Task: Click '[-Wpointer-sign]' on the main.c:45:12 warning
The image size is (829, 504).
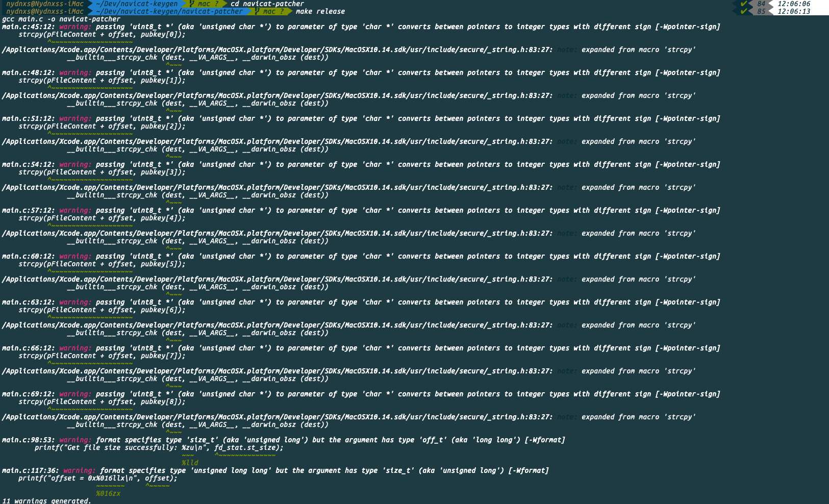Action: tap(688, 27)
